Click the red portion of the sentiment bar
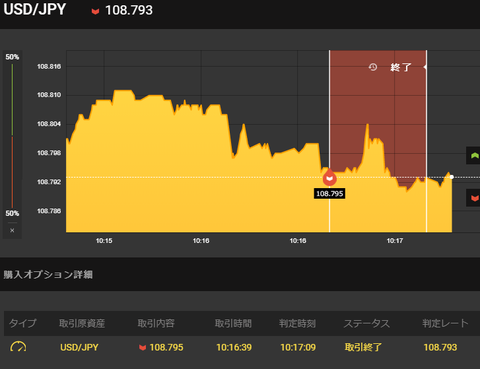Viewport: 480px width, 369px height. pos(12,172)
